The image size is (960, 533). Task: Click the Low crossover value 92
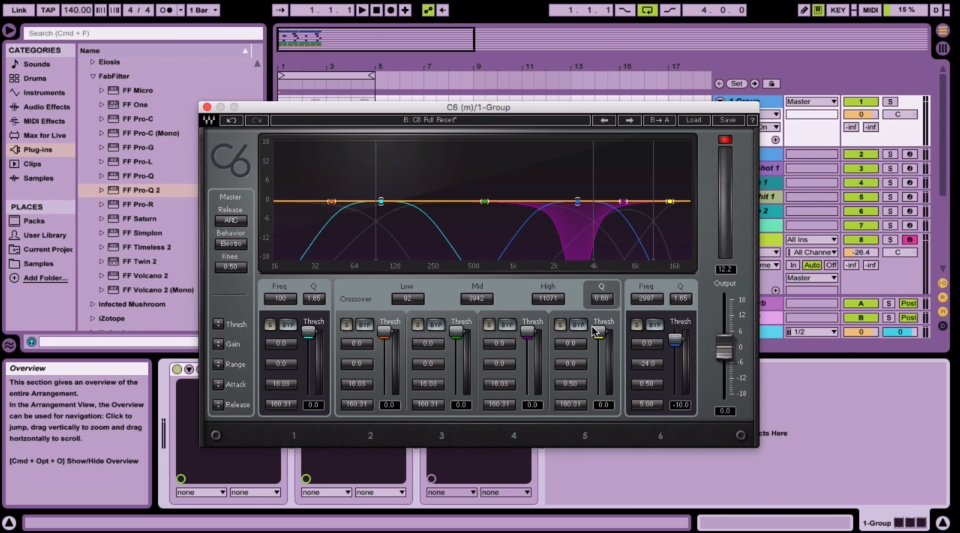tap(407, 299)
